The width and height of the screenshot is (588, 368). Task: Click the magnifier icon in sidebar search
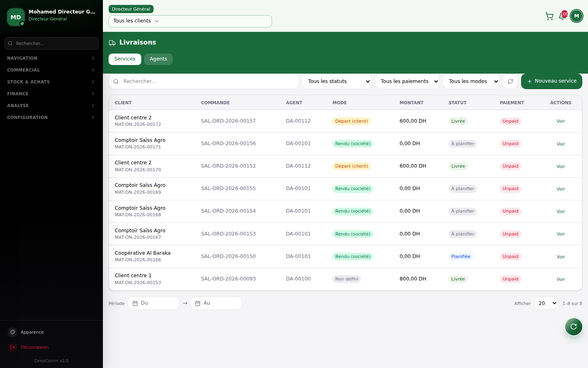10,43
